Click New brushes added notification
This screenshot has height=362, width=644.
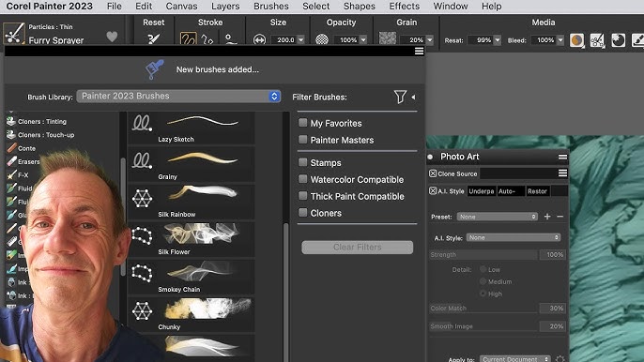tap(217, 69)
